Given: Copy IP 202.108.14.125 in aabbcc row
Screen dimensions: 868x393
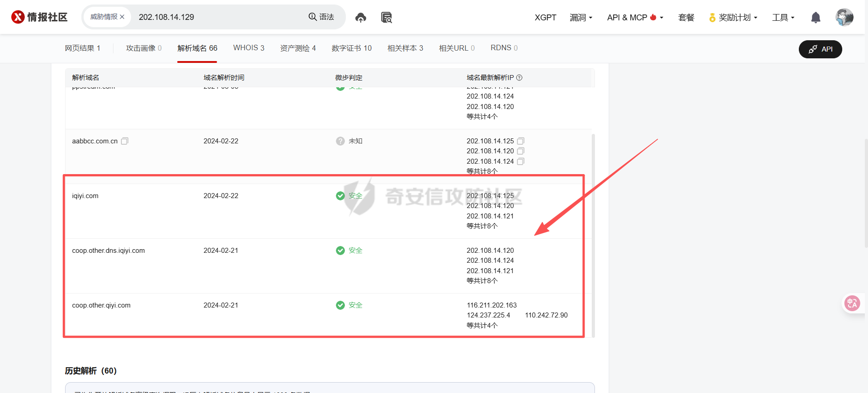Looking at the screenshot, I should tap(520, 141).
